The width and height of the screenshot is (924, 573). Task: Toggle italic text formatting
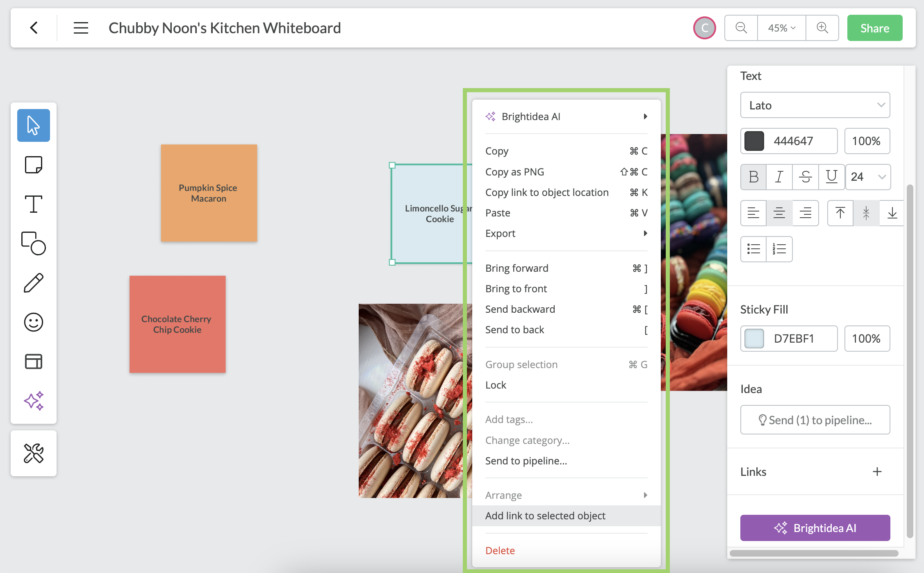[779, 177]
